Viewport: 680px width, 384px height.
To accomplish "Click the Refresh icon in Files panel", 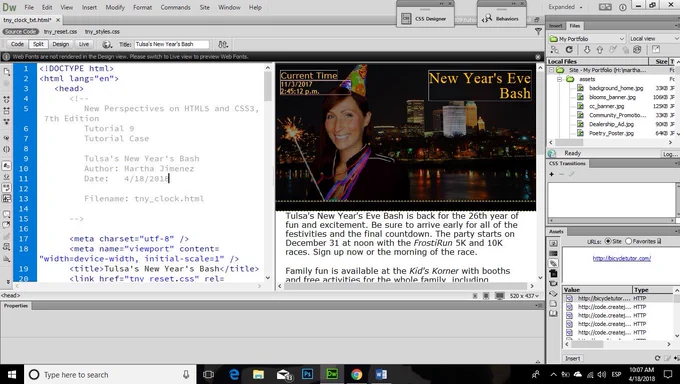I will (x=569, y=50).
